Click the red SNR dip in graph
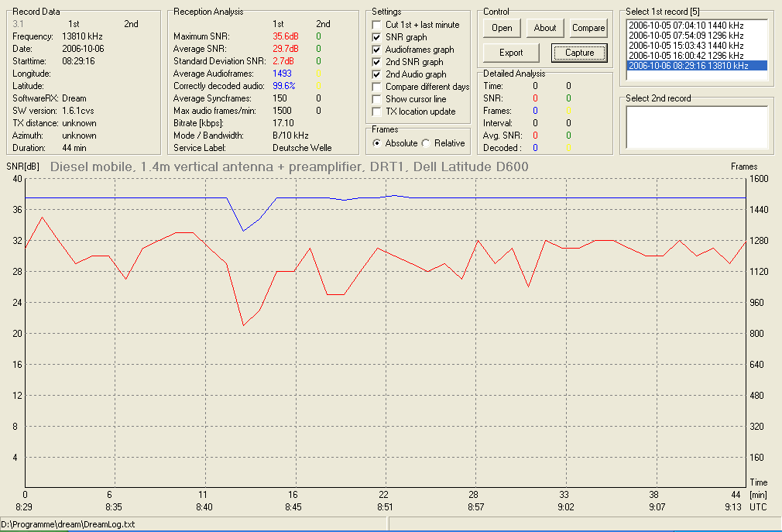This screenshot has height=532, width=782. 243,324
